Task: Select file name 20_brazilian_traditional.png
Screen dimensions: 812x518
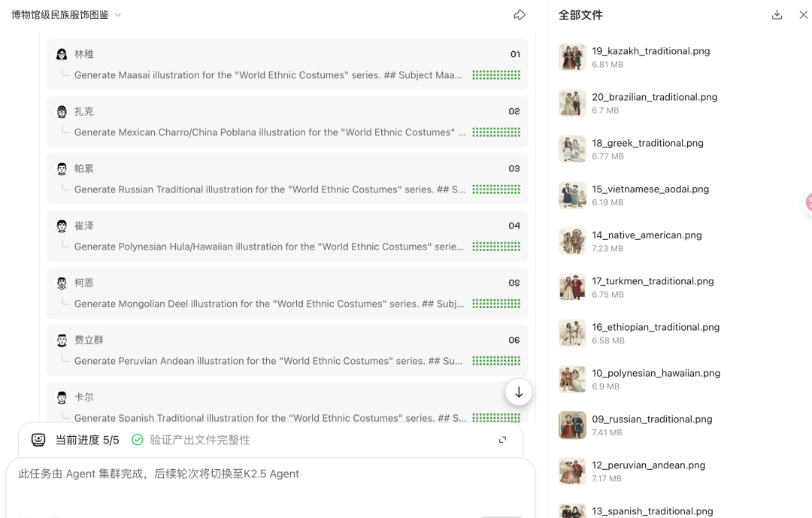Action: pyautogui.click(x=655, y=97)
